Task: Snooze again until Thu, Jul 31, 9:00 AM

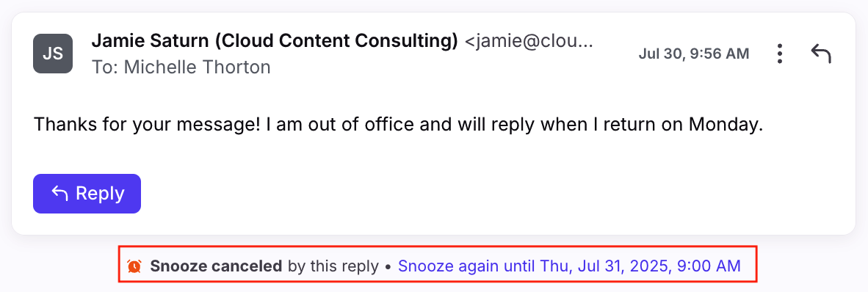Action: click(569, 266)
